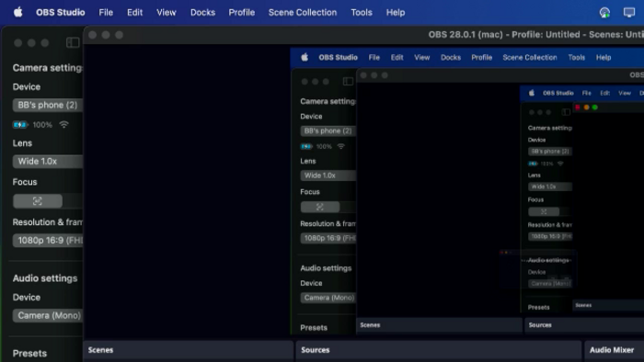644x362 pixels.
Task: Click the autofocus square icon
Action: [38, 201]
